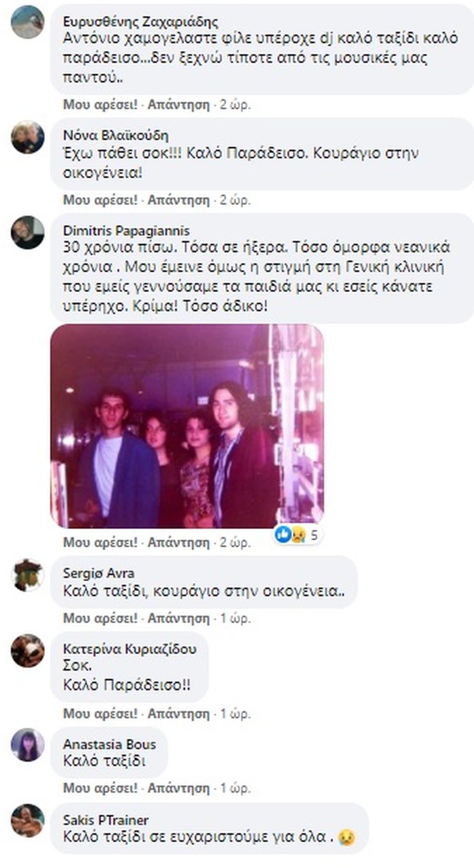This screenshot has height=868, width=474.
Task: Open the attached vintage group photo
Action: point(187,426)
